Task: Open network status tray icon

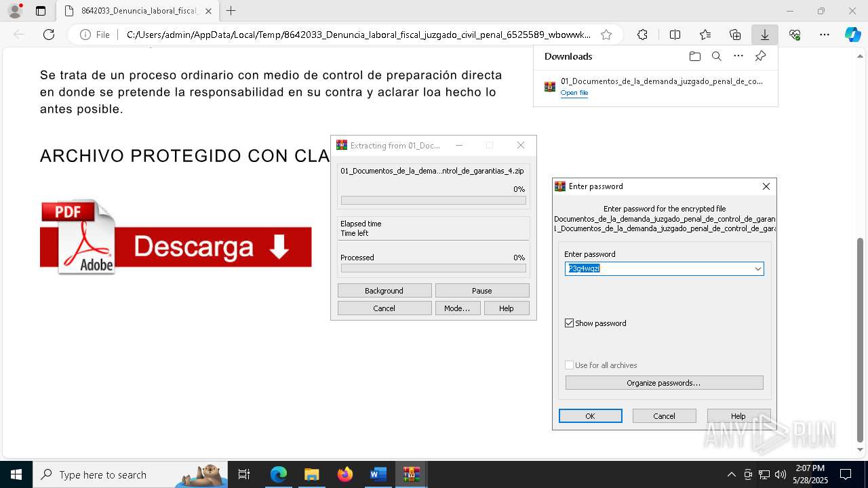Action: (764, 474)
